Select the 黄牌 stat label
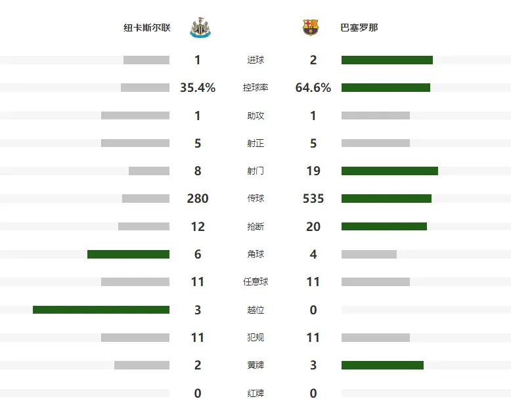511x420 pixels. [x=255, y=366]
